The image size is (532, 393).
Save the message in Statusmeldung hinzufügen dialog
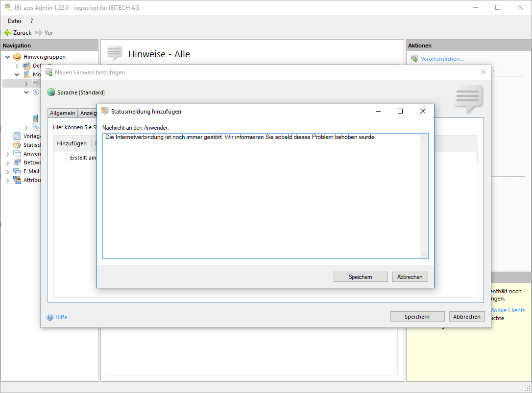[x=360, y=277]
